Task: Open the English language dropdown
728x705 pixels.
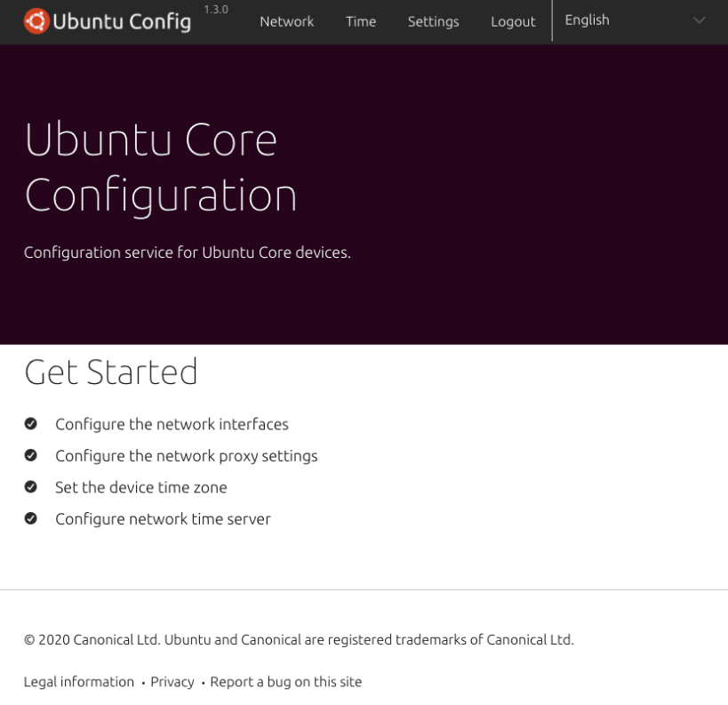Action: tap(588, 20)
